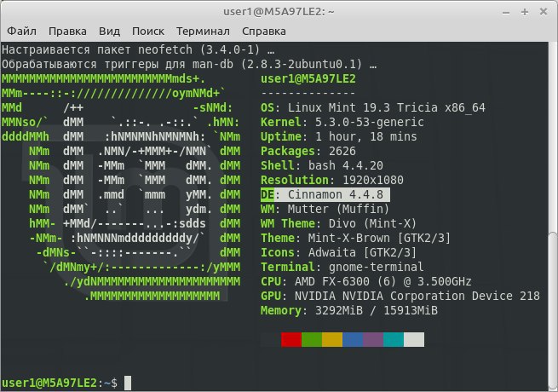This screenshot has height=392, width=558.
Task: Click the 'Обрабатываются триггеры для man-db' line
Action: click(x=189, y=64)
